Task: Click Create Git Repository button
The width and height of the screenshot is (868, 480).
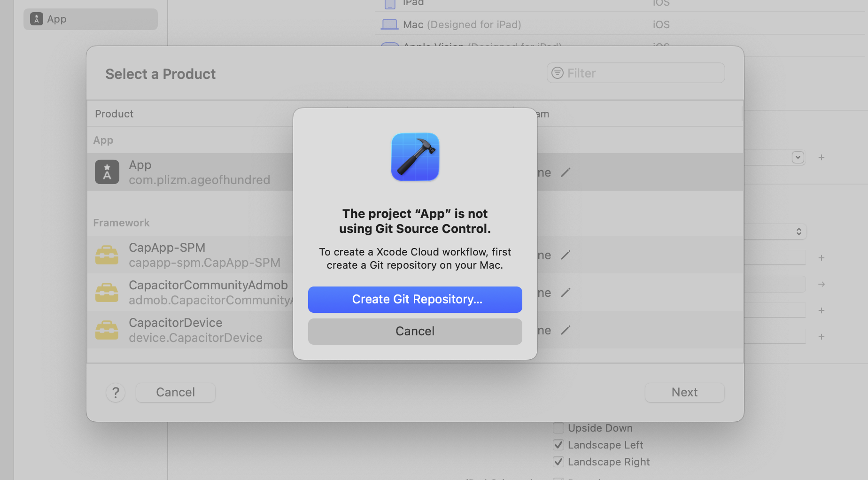Action: point(415,299)
